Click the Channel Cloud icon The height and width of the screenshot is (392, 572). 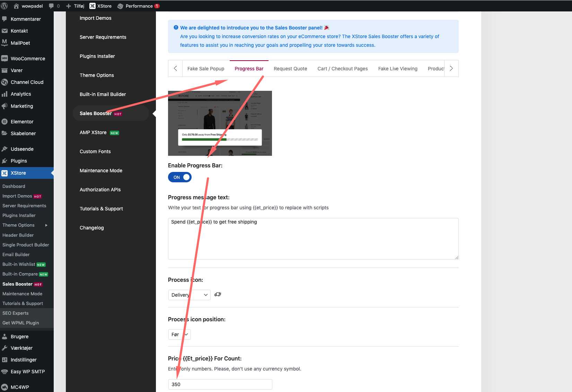pos(5,82)
